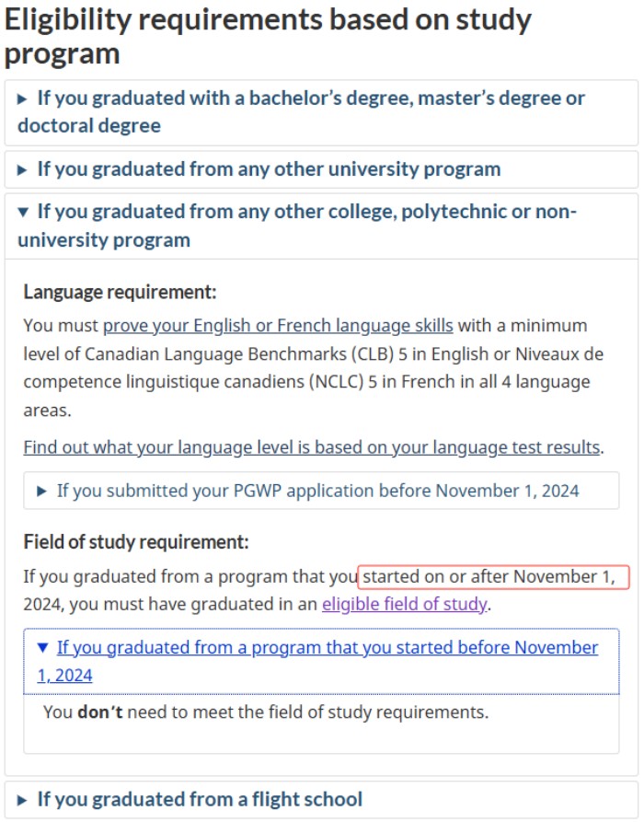Click the "Language requirement:" heading
The width and height of the screenshot is (644, 822).
[x=120, y=293]
